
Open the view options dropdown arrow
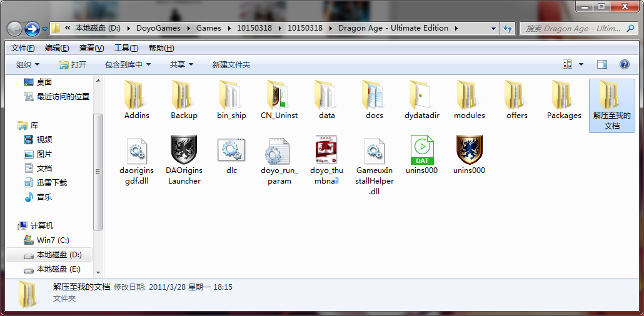pos(581,64)
